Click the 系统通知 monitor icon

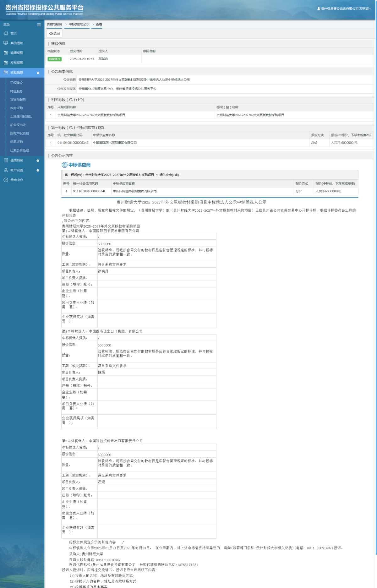[x=6, y=43]
